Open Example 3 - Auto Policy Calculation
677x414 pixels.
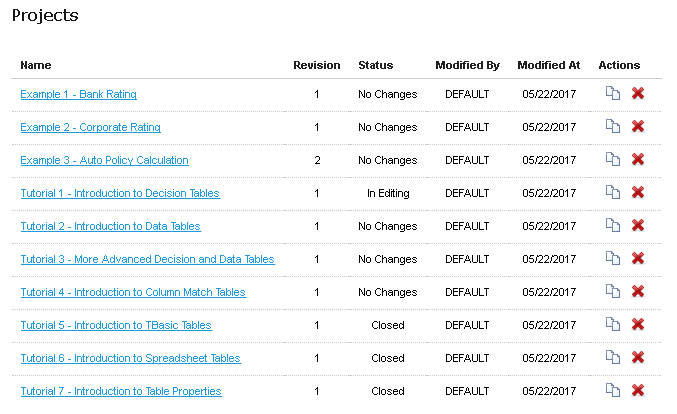click(104, 160)
